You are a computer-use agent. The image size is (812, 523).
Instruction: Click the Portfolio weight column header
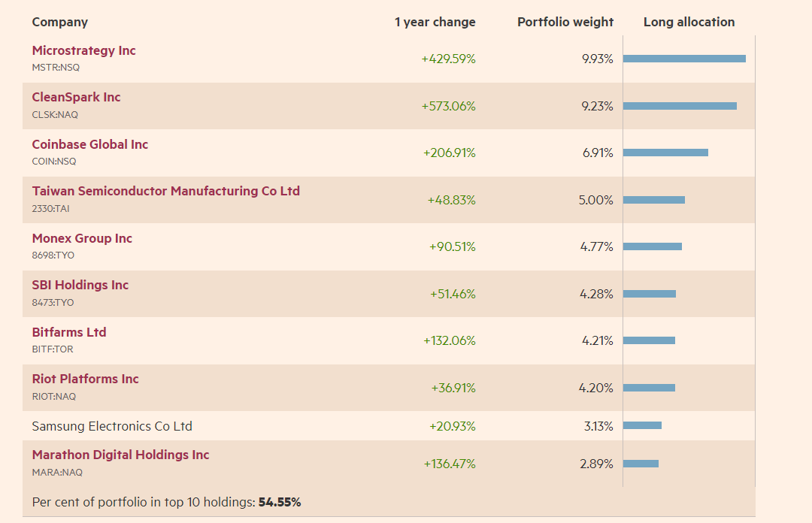(565, 23)
